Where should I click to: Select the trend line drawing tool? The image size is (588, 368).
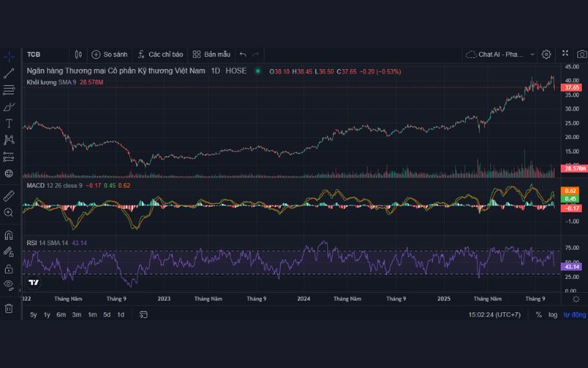(9, 73)
